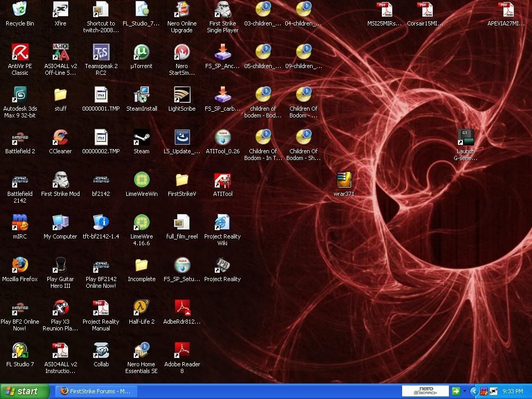Select the Project Reality Wiki shortcut
Image resolution: width=532 pixels, height=399 pixels.
[x=222, y=222]
